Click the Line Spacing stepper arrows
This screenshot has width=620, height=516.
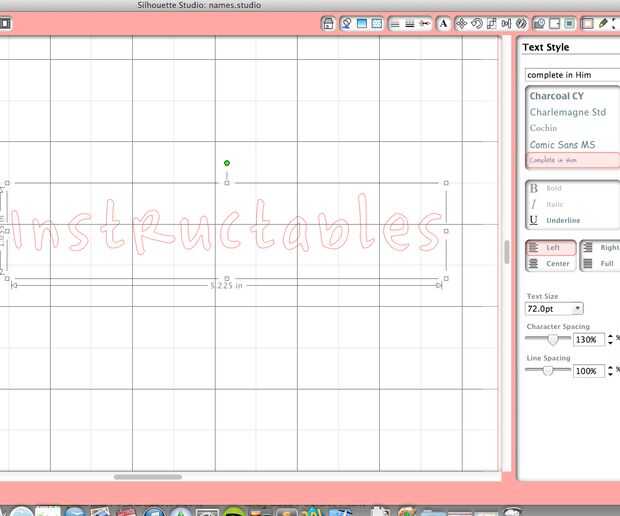(610, 371)
